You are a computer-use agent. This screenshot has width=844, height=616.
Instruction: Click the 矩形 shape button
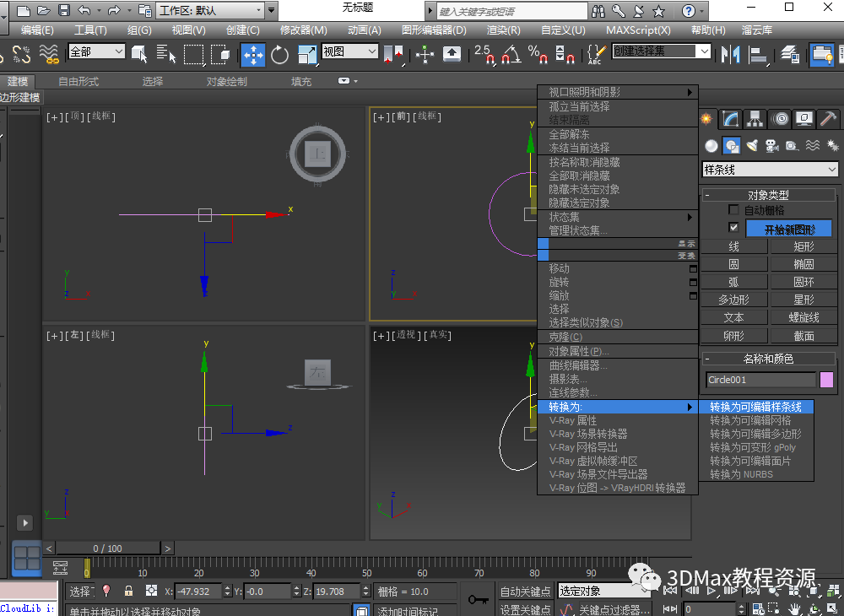click(x=803, y=246)
